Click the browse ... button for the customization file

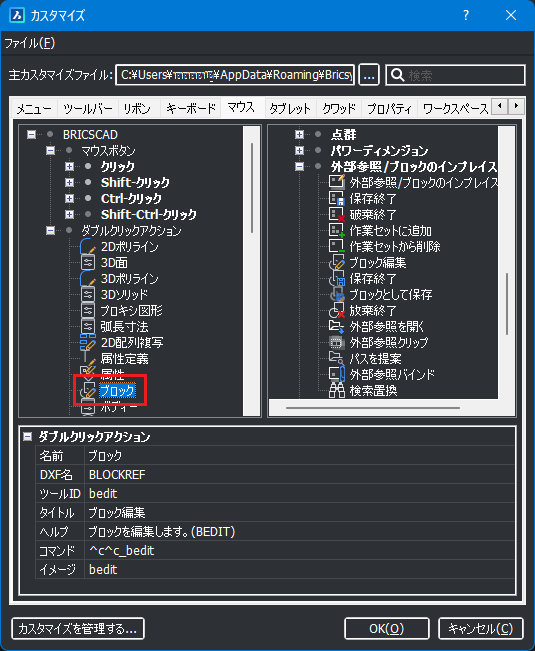pos(369,75)
